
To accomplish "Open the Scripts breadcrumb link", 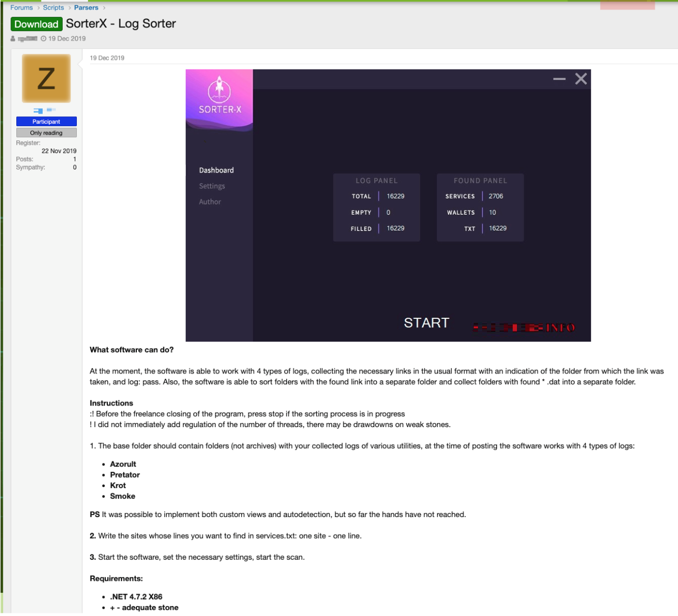I will [53, 8].
